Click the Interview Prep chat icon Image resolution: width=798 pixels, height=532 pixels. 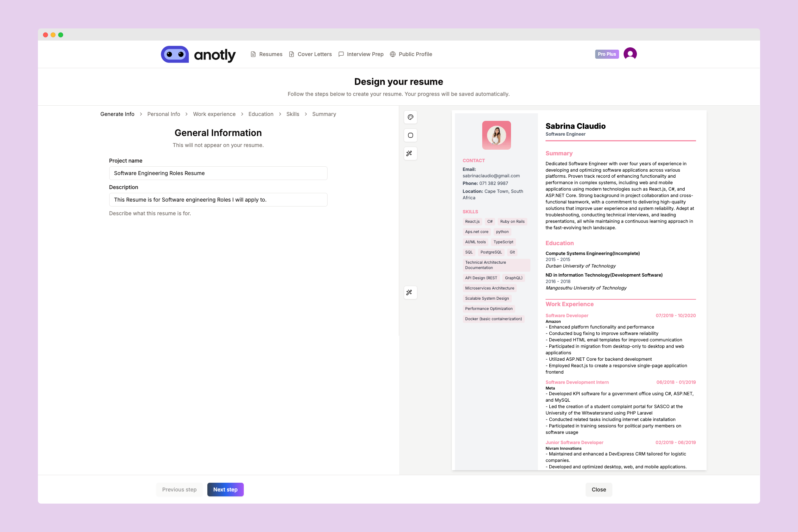tap(341, 54)
